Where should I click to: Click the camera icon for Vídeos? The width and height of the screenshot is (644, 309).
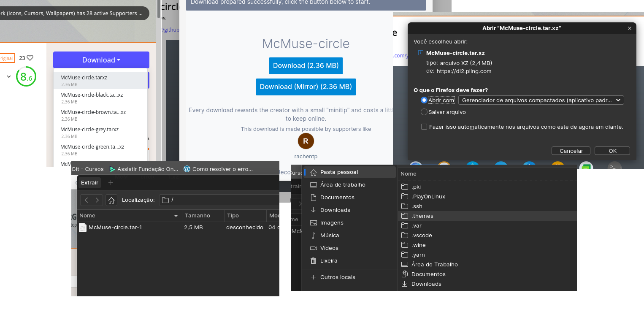coord(313,248)
